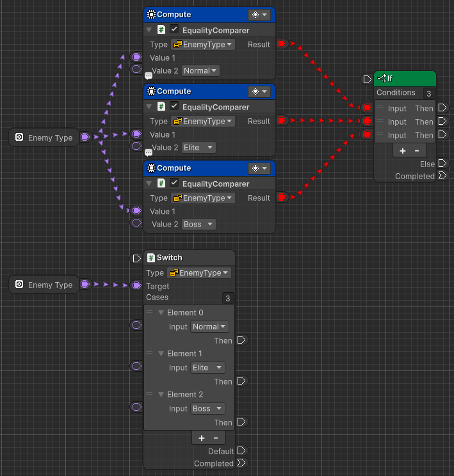454x476 pixels.
Task: Open Element 0 Input Normal dropdown
Action: click(209, 327)
